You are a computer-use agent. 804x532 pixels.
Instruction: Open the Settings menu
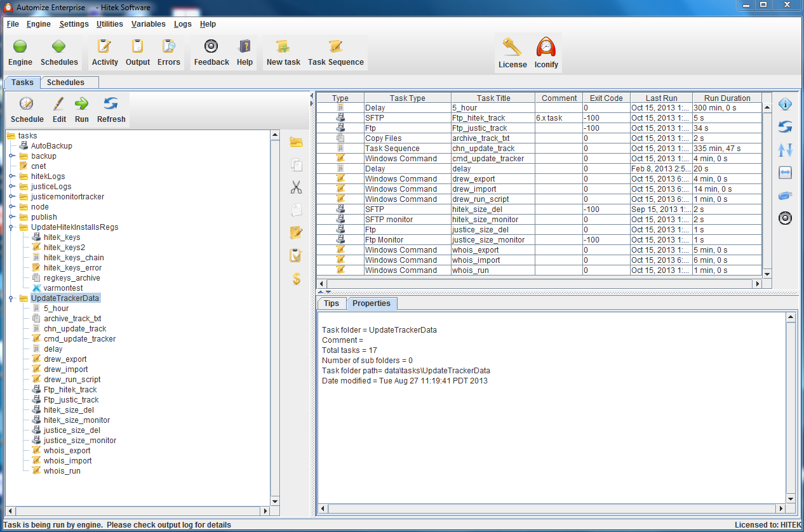pos(74,24)
